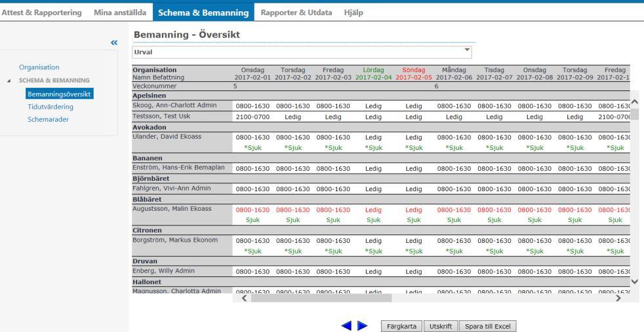Collapse the sidebar with double chevron icon
The height and width of the screenshot is (332, 644).
[x=114, y=42]
